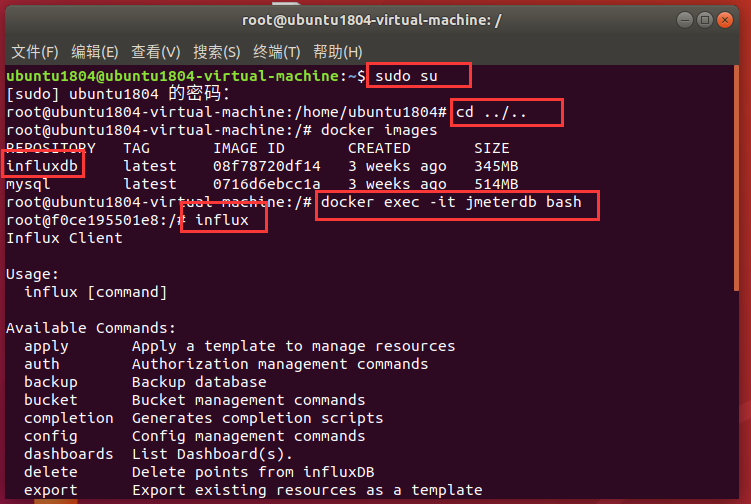Click the 'CREATED' column header
751x504 pixels.
(x=379, y=149)
